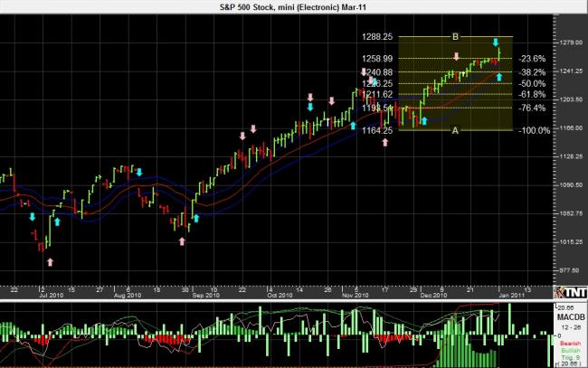Click the Jul 2010 label on the date axis
The height and width of the screenshot is (368, 588).
coord(52,296)
